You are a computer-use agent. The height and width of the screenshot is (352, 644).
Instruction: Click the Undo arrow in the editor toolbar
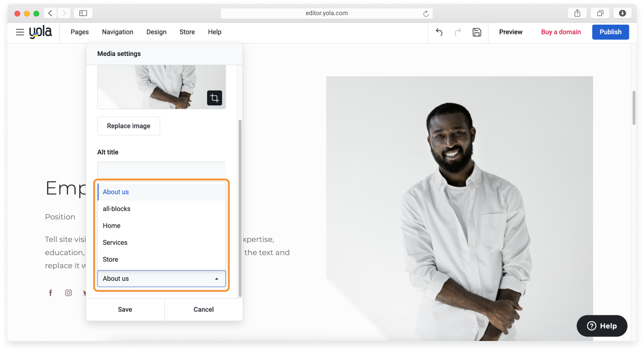[438, 32]
